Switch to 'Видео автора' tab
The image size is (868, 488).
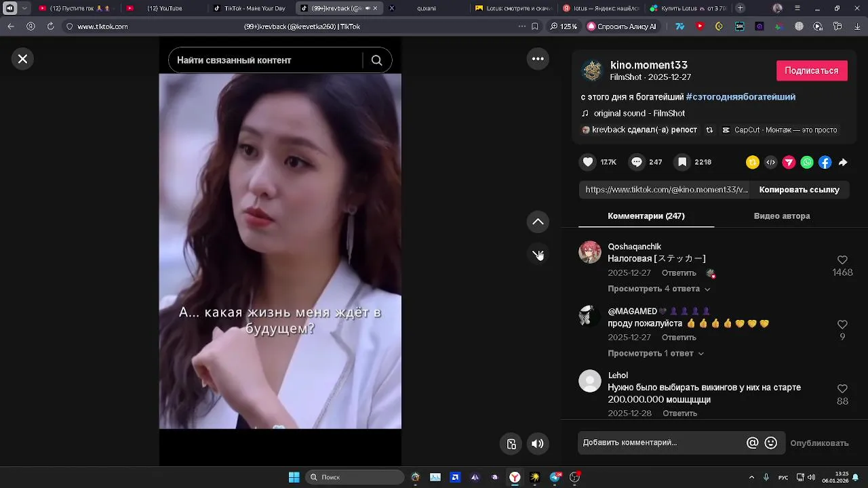[x=782, y=216]
